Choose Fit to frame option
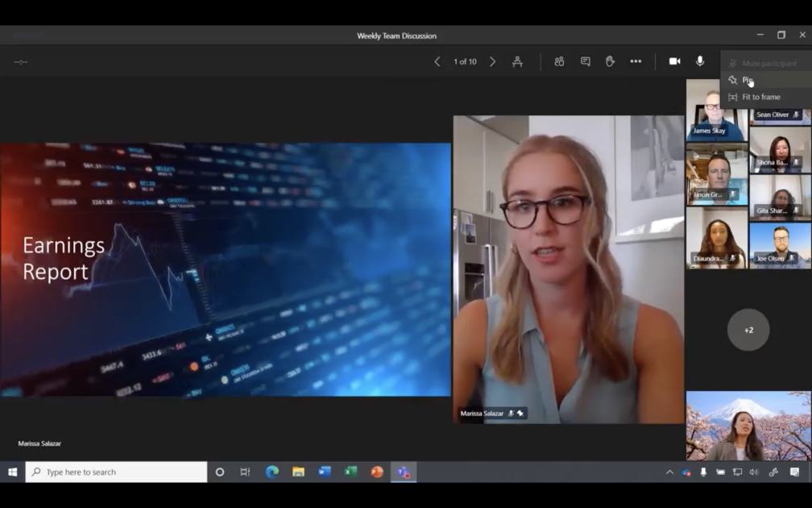 (760, 97)
